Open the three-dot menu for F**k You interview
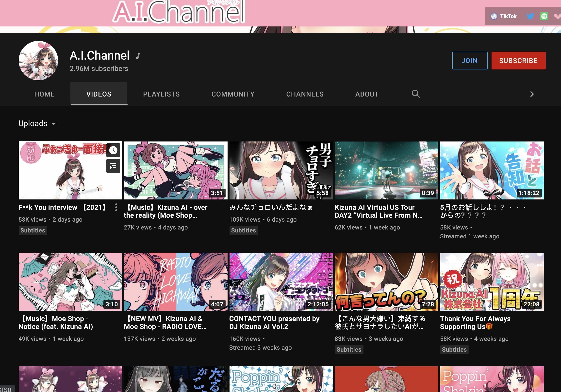The height and width of the screenshot is (392, 561). (x=116, y=208)
